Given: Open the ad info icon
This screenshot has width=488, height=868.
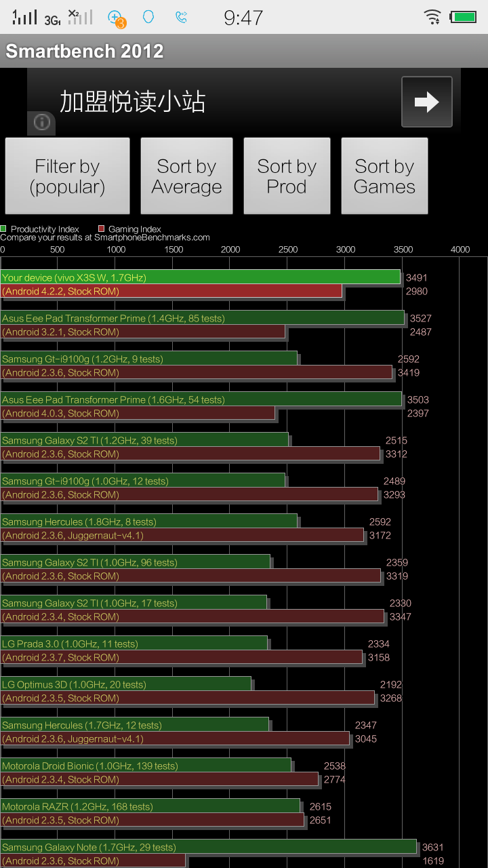Looking at the screenshot, I should point(41,123).
